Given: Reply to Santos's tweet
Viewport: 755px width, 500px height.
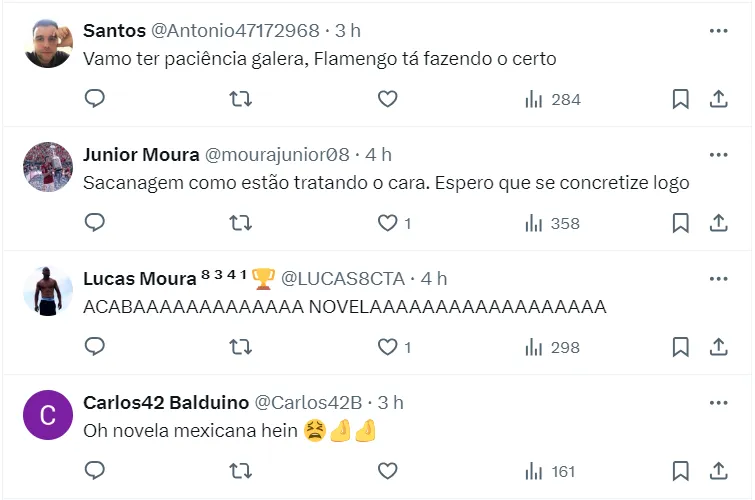Looking at the screenshot, I should [95, 99].
